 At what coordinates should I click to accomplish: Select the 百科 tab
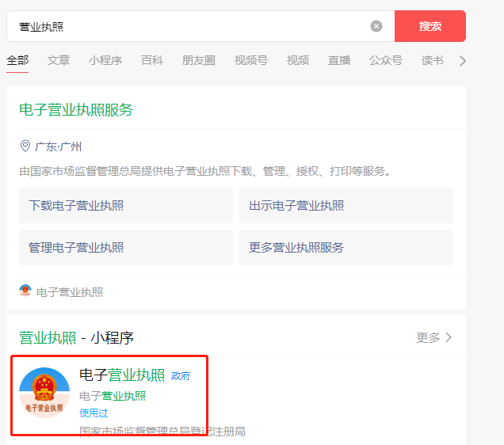point(152,61)
